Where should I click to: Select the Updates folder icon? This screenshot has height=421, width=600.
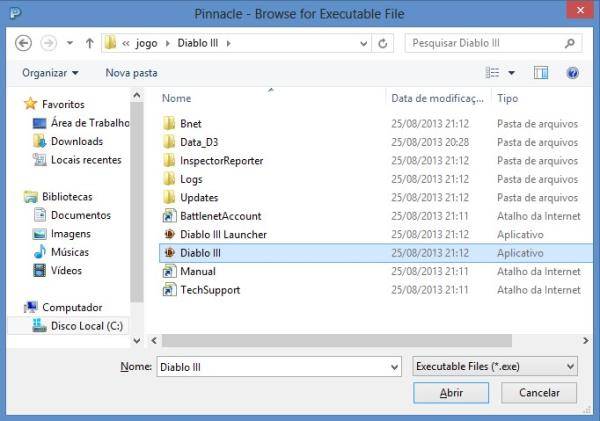pyautogui.click(x=169, y=197)
